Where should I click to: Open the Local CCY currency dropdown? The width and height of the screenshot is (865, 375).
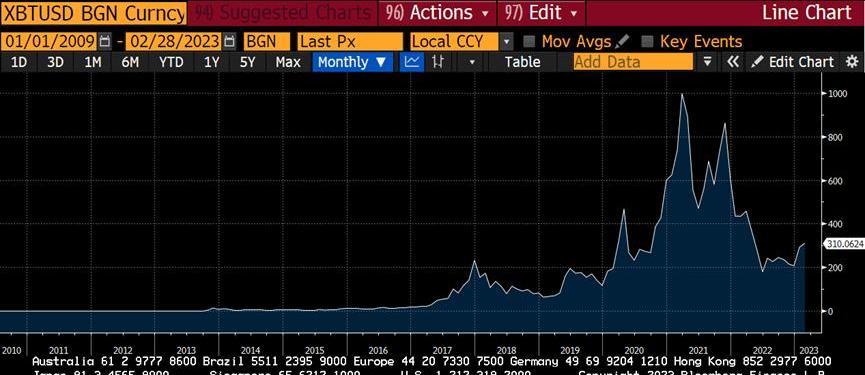pyautogui.click(x=462, y=41)
